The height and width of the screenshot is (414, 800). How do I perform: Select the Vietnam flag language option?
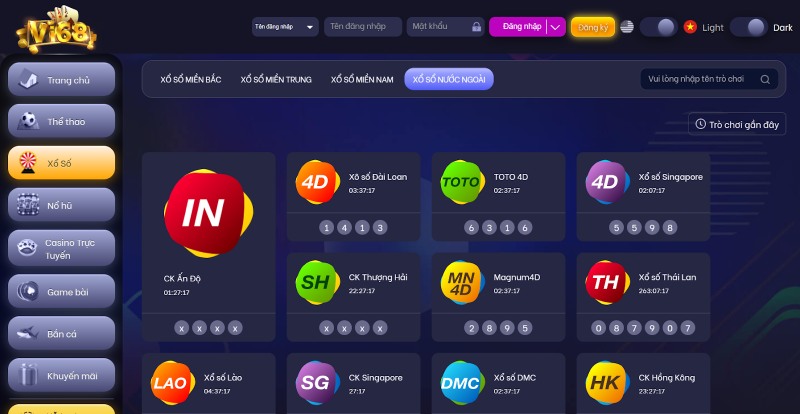[690, 27]
